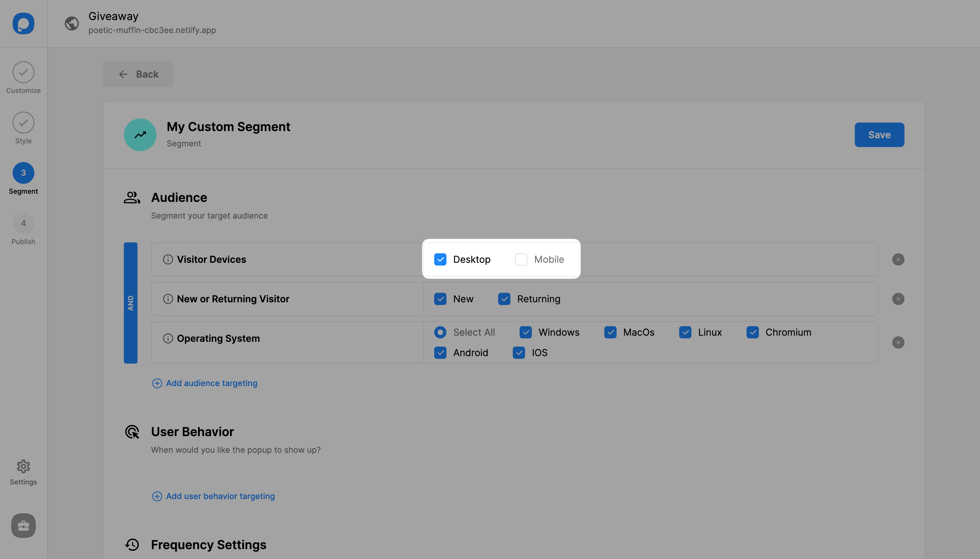Click the Frequency Settings clock icon
This screenshot has width=980, height=559.
(132, 544)
